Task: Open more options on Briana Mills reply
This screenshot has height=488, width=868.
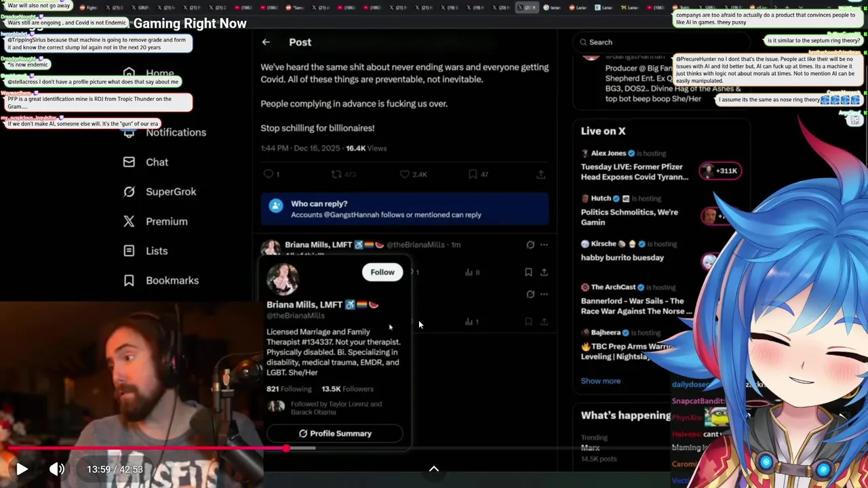Action: pos(544,245)
